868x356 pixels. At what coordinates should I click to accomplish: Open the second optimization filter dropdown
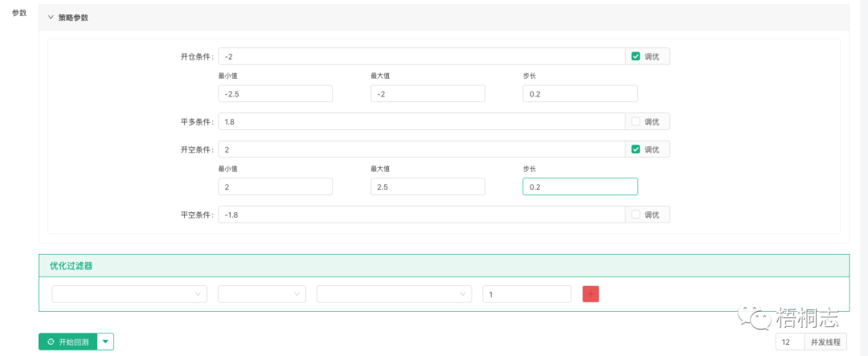261,294
